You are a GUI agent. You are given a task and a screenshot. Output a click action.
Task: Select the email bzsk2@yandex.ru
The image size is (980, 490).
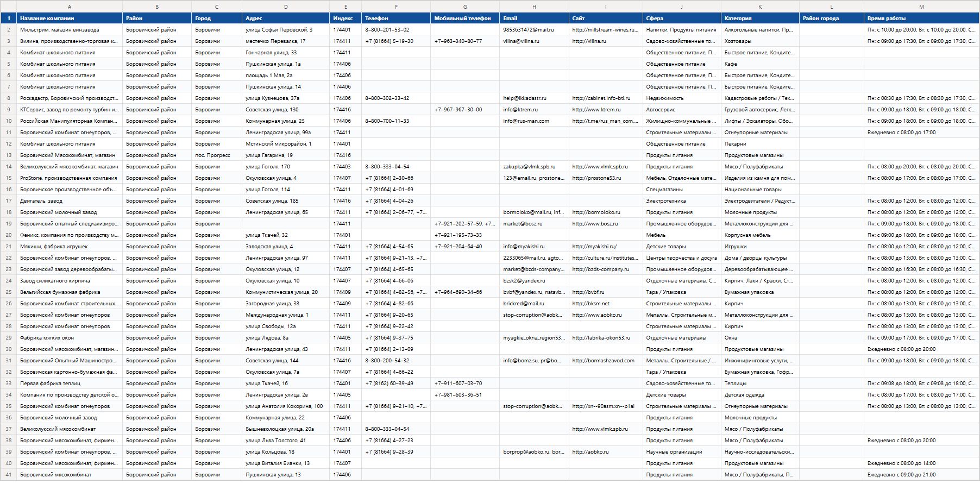pos(534,281)
